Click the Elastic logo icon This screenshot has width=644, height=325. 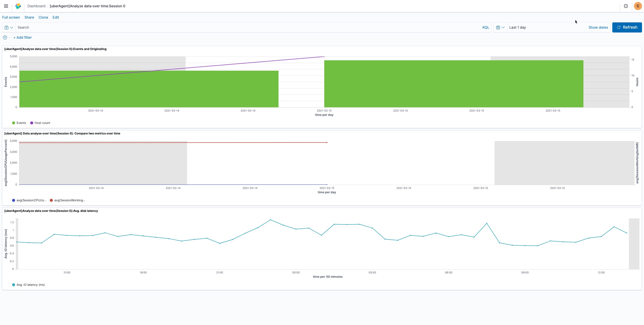pos(18,6)
